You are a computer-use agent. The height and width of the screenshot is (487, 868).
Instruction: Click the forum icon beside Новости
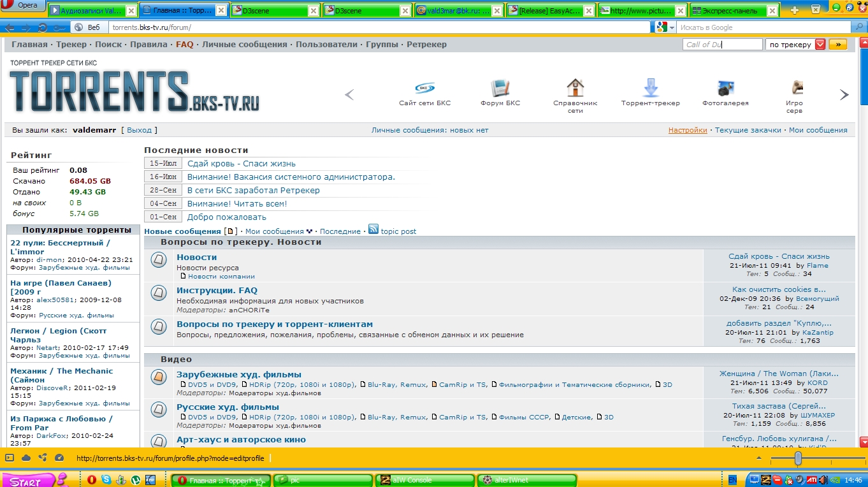pos(159,260)
